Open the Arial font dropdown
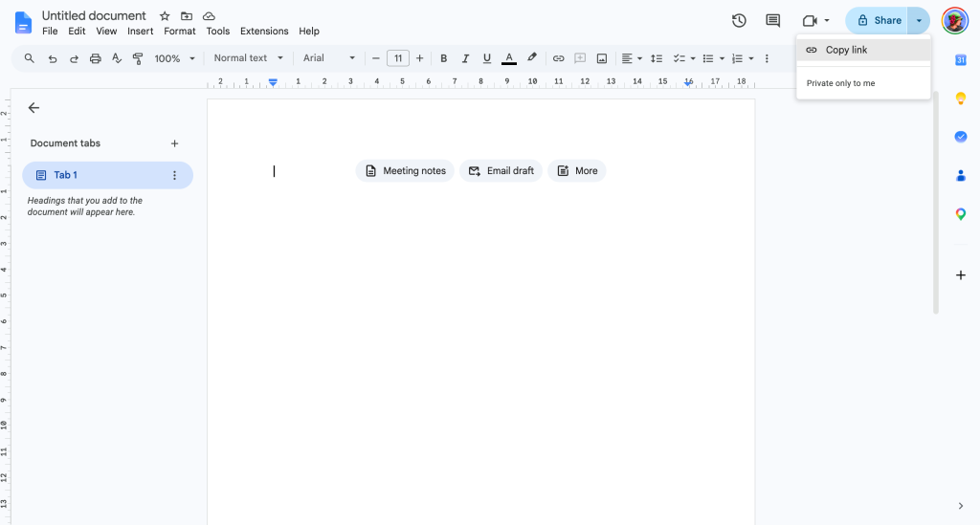Image resolution: width=980 pixels, height=525 pixels. click(x=329, y=58)
